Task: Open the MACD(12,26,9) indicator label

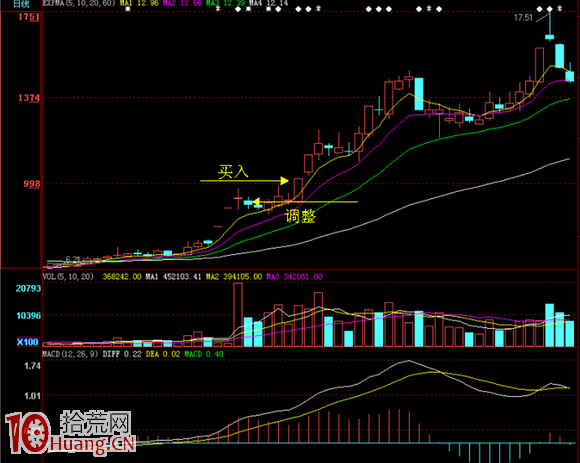Action: [x=70, y=354]
